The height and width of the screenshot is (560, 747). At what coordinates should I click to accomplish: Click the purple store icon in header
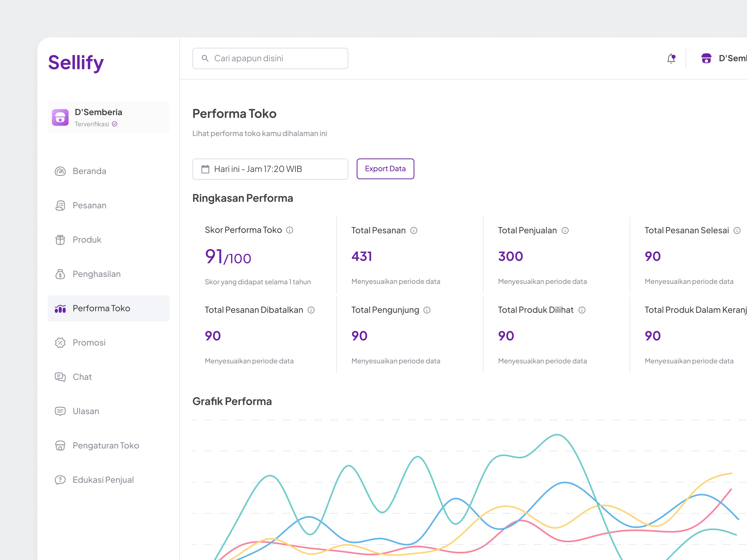click(706, 58)
